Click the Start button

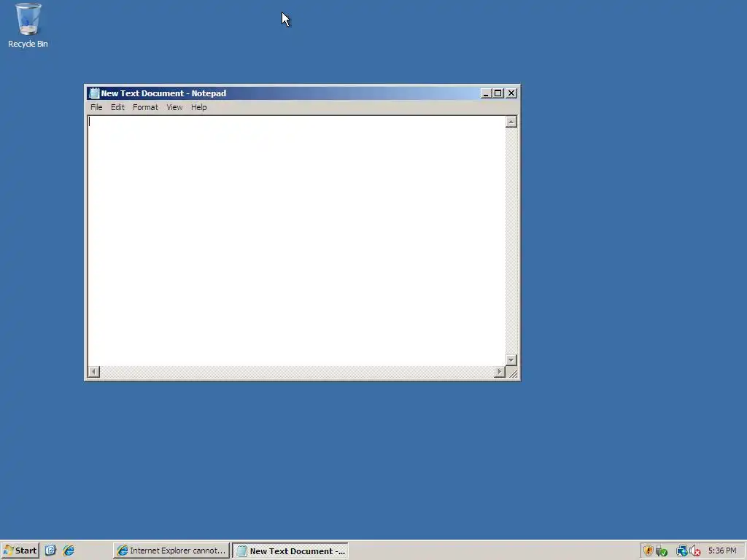pyautogui.click(x=20, y=551)
